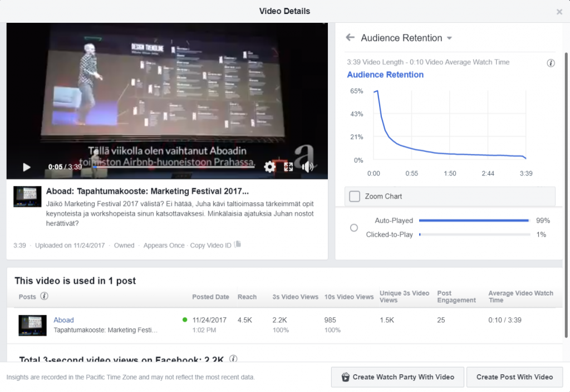570x392 pixels.
Task: Click Create Watch Party With Video button
Action: (x=396, y=377)
